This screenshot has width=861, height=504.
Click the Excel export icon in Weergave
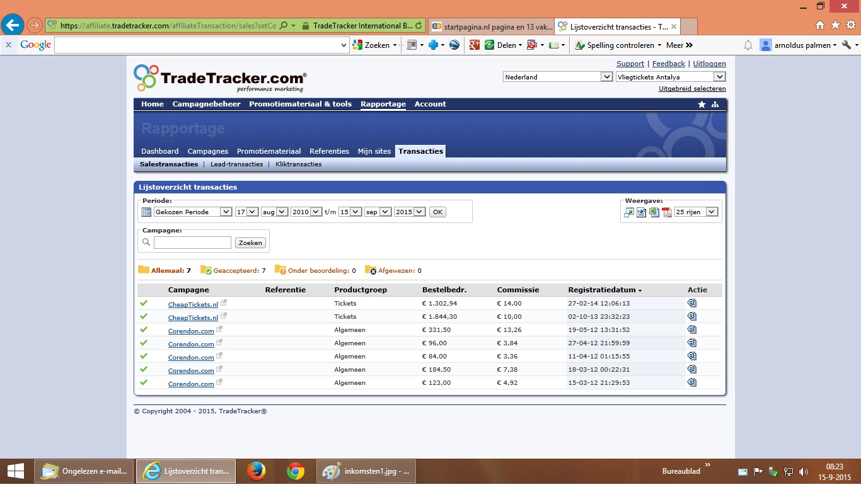click(654, 212)
